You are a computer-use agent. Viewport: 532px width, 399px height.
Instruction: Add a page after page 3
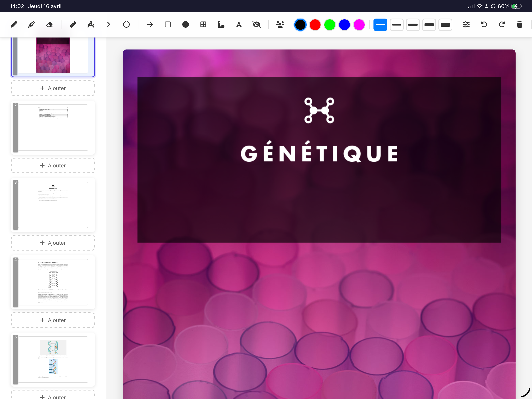(53, 243)
